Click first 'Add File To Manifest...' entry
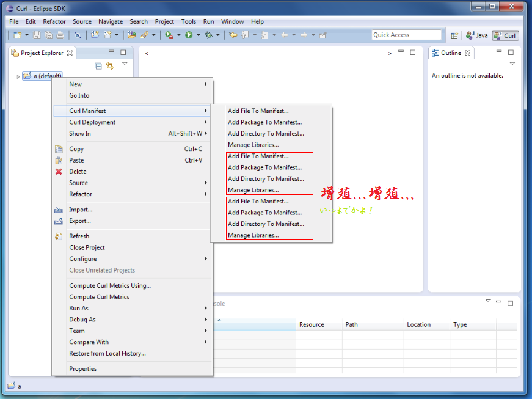This screenshot has width=532, height=399. pos(258,111)
